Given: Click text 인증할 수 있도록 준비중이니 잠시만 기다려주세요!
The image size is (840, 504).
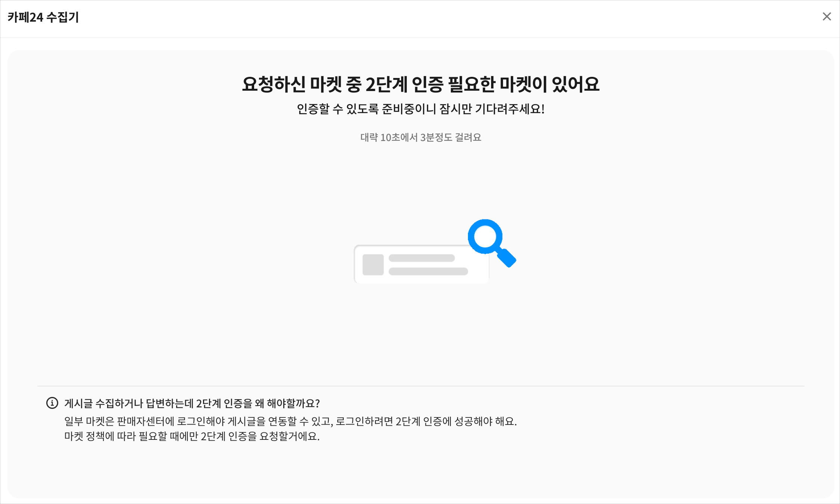Looking at the screenshot, I should (421, 109).
